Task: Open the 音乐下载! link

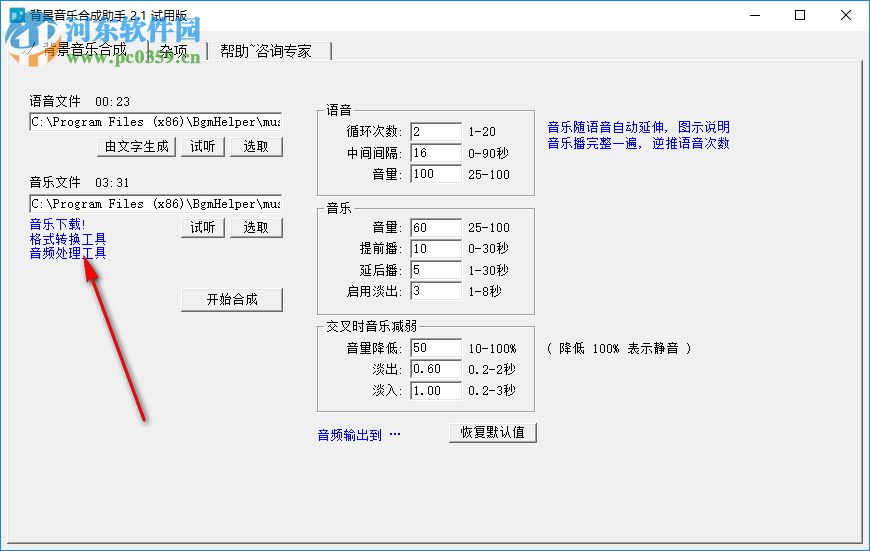Action: (57, 224)
